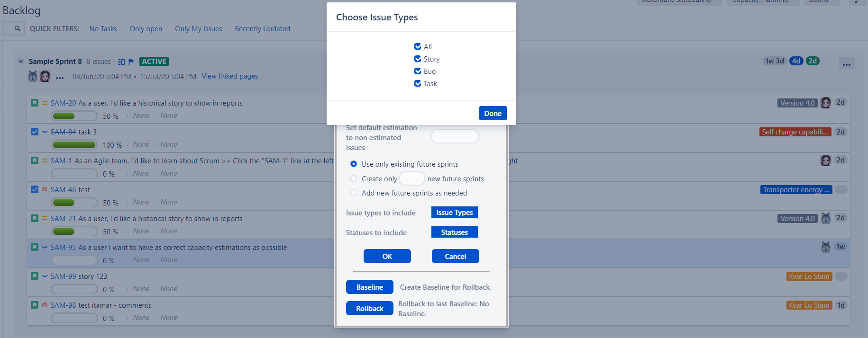
Task: Apply the 'Only My Issues' quick filter
Action: click(199, 29)
